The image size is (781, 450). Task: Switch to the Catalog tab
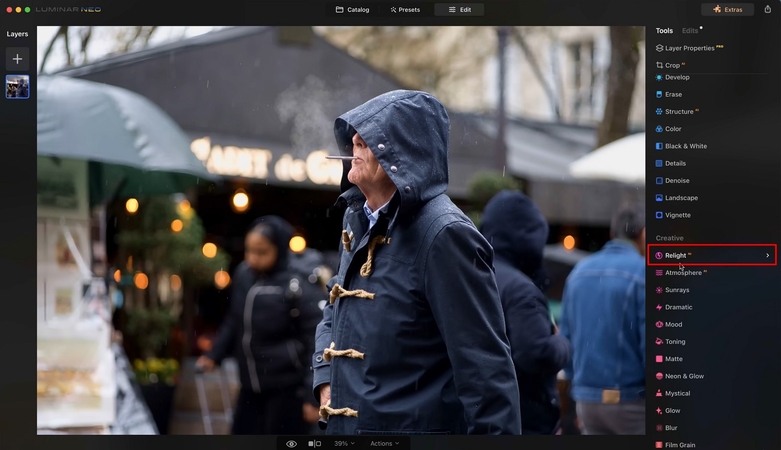pyautogui.click(x=353, y=9)
